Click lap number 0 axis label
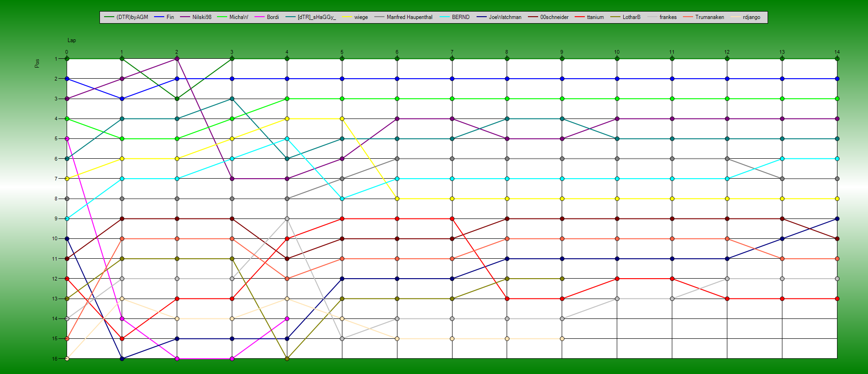 pyautogui.click(x=67, y=52)
